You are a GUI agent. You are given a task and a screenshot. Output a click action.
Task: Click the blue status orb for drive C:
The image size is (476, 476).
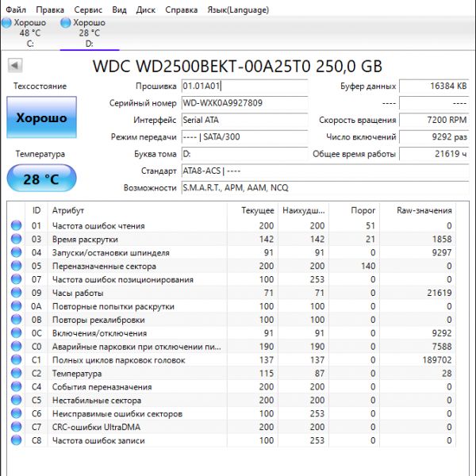click(6, 22)
